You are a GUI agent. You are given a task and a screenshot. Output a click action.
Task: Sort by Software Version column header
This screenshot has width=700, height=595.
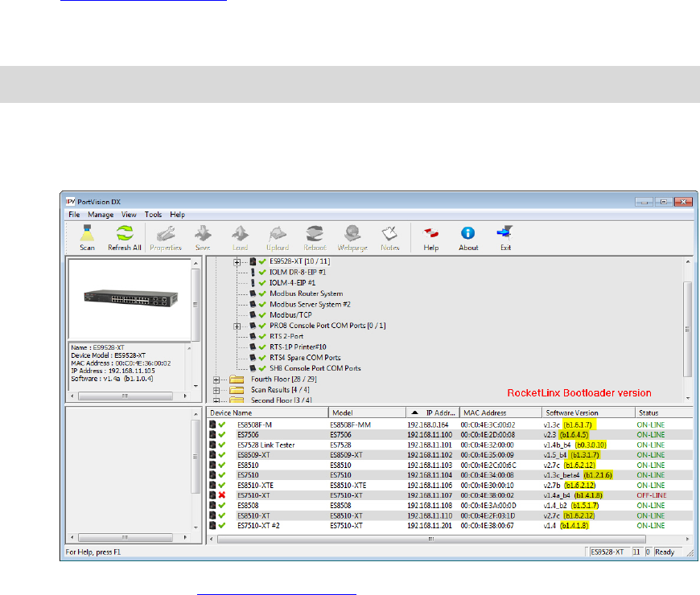coord(588,413)
